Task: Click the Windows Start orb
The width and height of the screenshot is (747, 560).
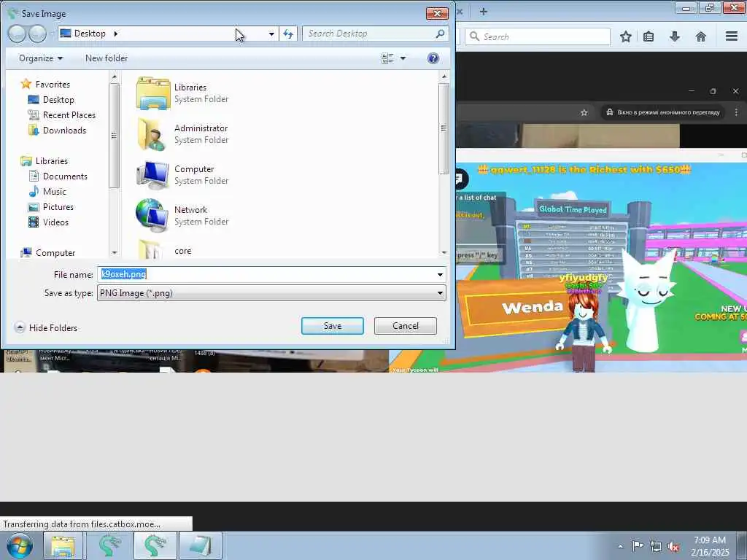Action: (x=20, y=546)
